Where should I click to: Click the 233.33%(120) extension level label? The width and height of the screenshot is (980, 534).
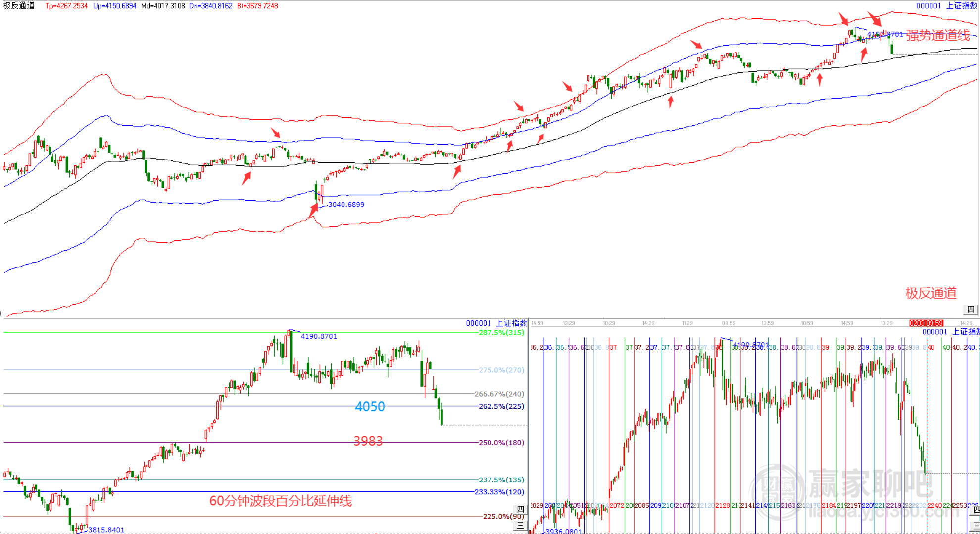[x=499, y=492]
